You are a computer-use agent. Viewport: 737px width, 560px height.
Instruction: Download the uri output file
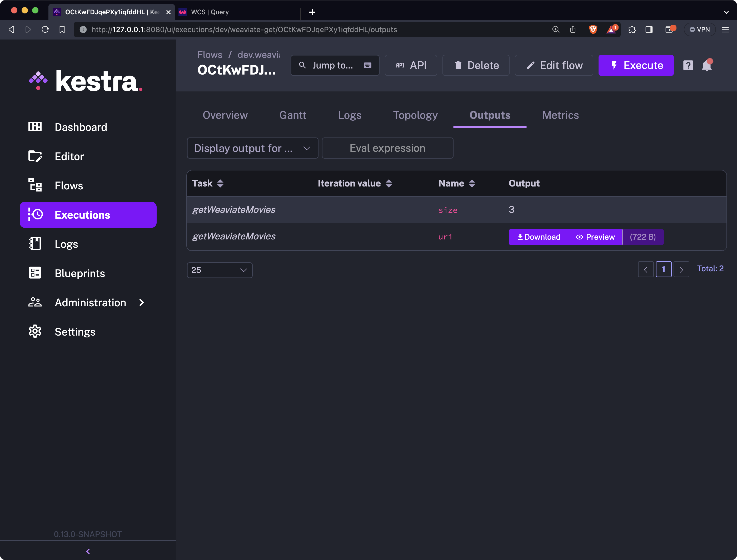click(539, 237)
